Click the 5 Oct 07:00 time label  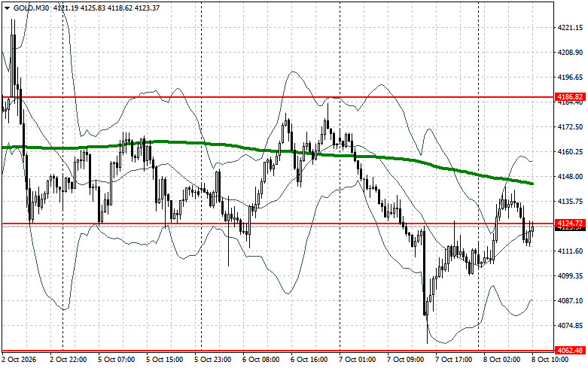click(x=117, y=360)
